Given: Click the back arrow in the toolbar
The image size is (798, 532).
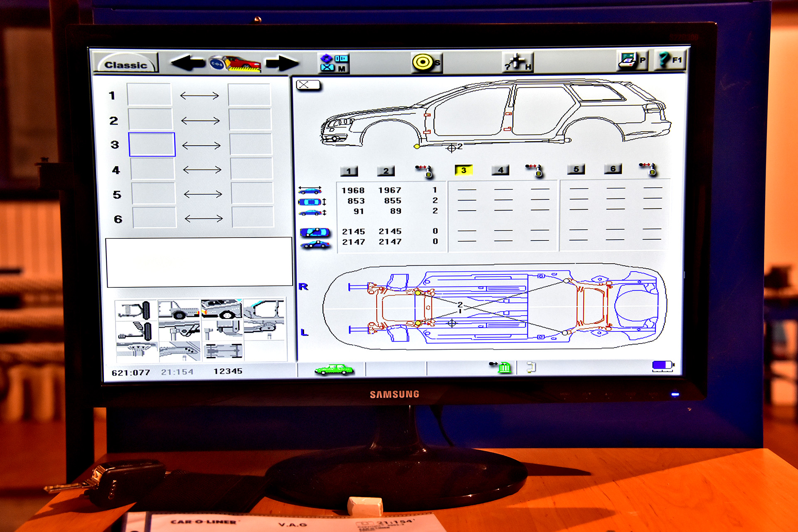Looking at the screenshot, I should (x=188, y=63).
